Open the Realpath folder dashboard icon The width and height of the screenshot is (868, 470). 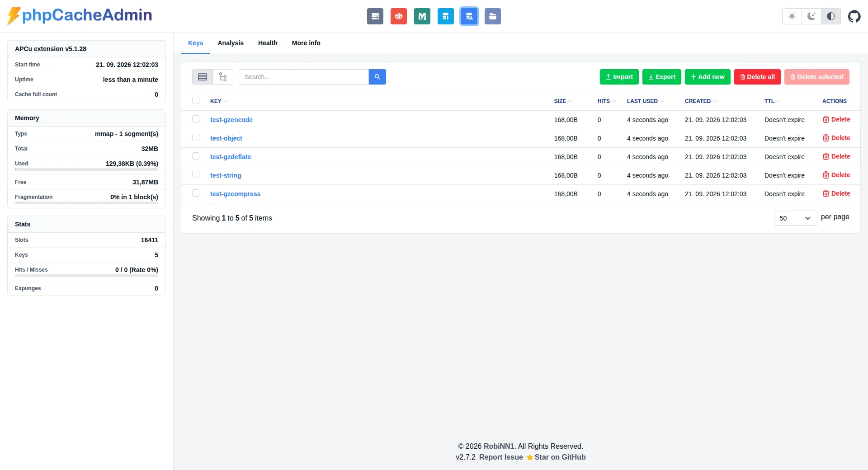492,16
